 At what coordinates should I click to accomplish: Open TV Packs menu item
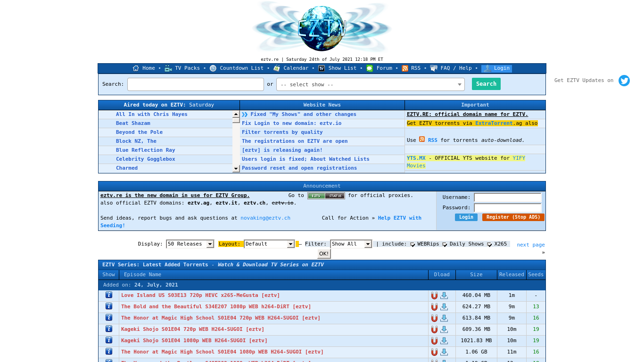[x=187, y=68]
